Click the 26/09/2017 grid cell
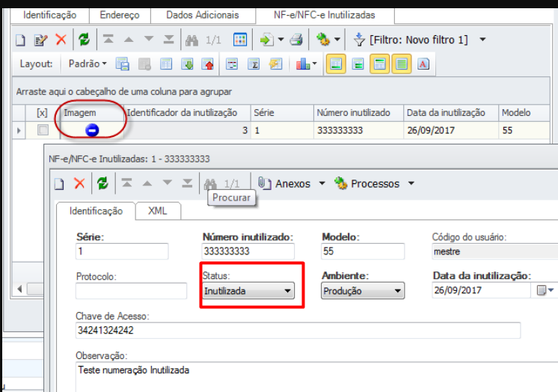Viewport: 558px width, 392px height. click(x=451, y=130)
